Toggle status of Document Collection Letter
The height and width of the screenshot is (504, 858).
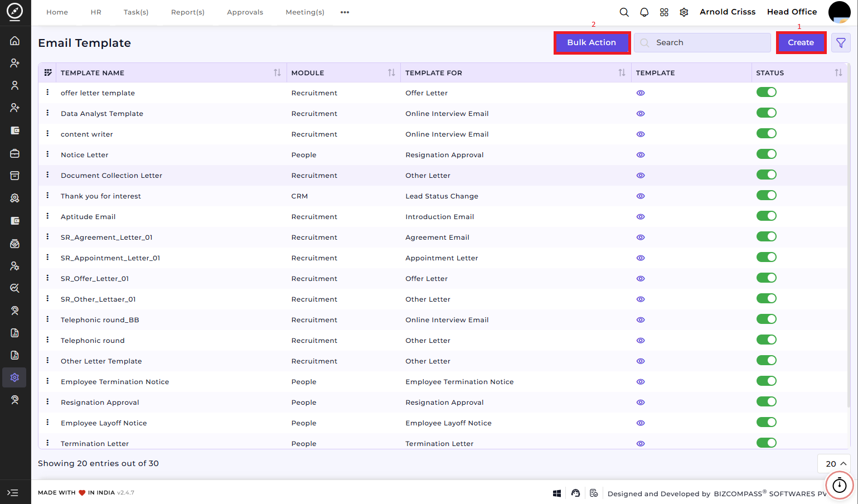click(x=767, y=175)
